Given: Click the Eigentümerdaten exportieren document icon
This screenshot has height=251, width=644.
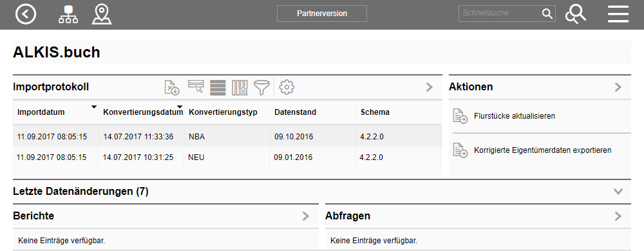Looking at the screenshot, I should click(x=460, y=150).
